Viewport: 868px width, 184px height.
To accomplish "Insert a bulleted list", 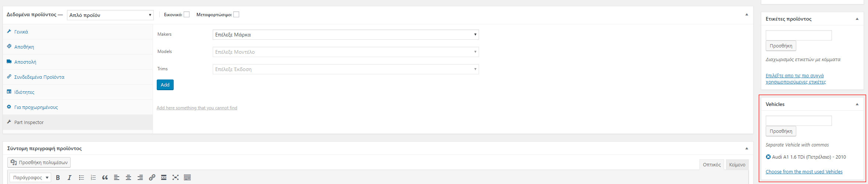I will (81, 178).
